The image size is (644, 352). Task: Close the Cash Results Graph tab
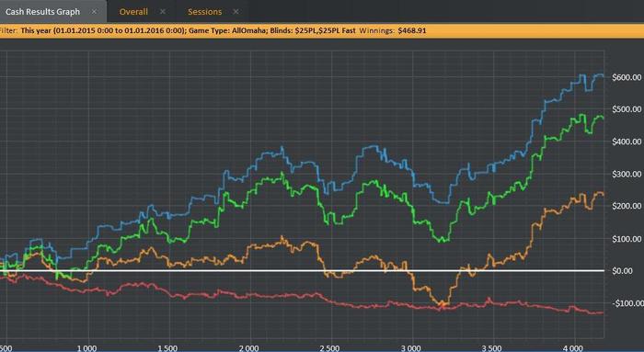click(95, 11)
